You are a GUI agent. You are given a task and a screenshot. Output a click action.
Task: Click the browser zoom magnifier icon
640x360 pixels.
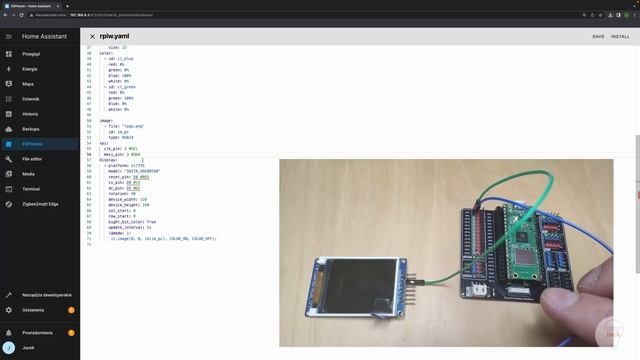584,15
